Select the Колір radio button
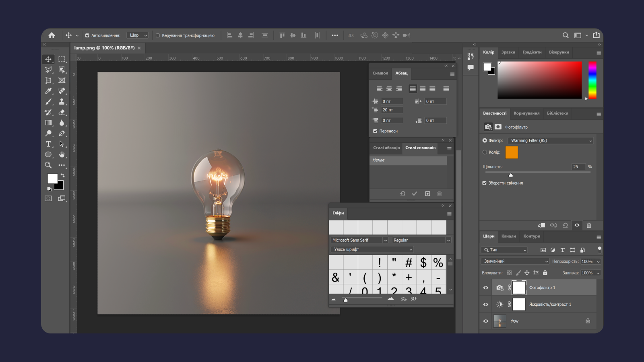 click(485, 152)
